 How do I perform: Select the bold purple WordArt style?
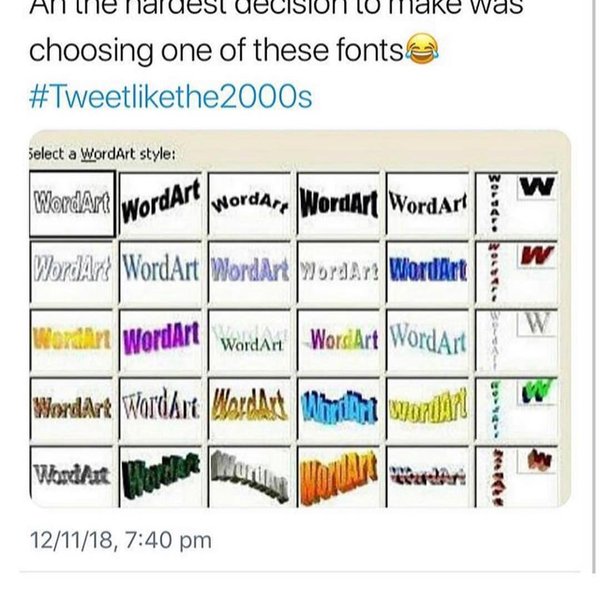tap(161, 334)
